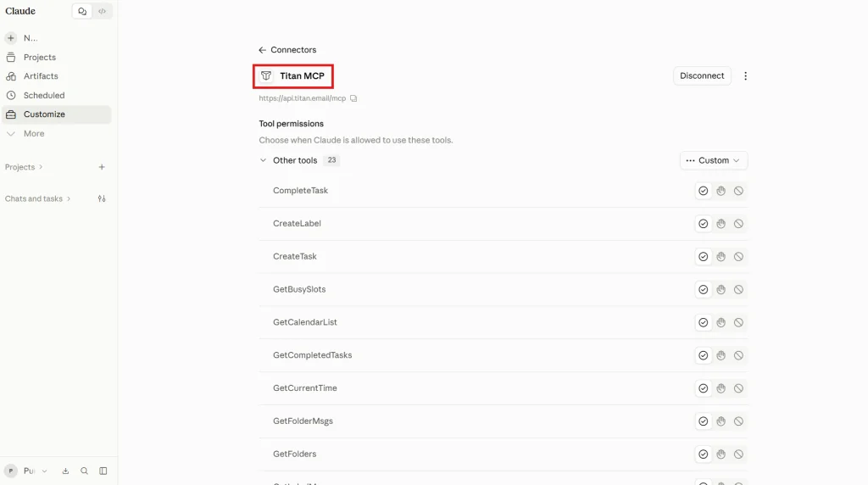Set CompleteTask to always allow

pos(703,191)
